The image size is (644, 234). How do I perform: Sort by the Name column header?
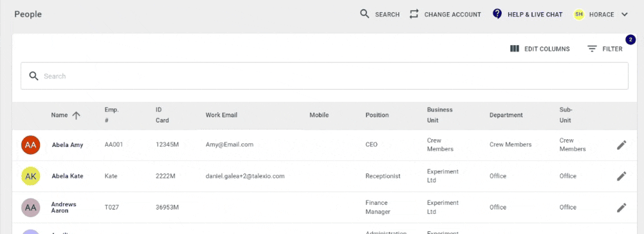coord(59,115)
